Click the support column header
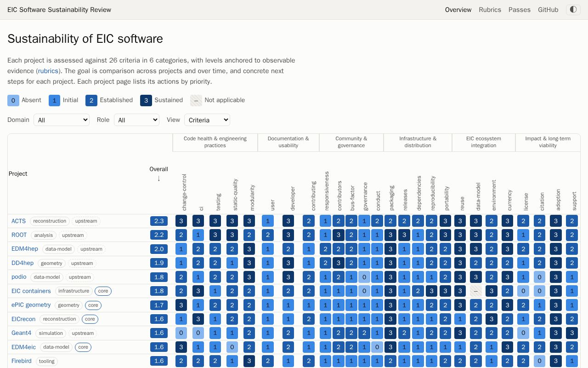 (574, 201)
